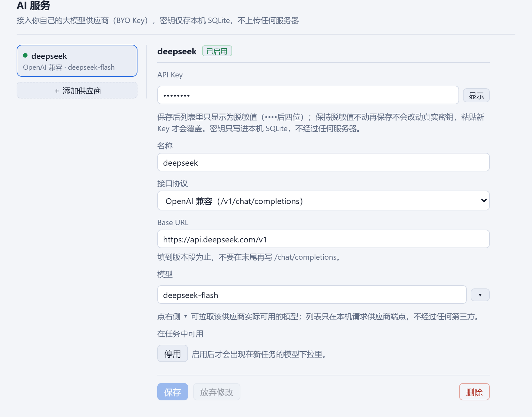This screenshot has width=532, height=417.
Task: Click the red 删除 delete button
Action: 474,392
